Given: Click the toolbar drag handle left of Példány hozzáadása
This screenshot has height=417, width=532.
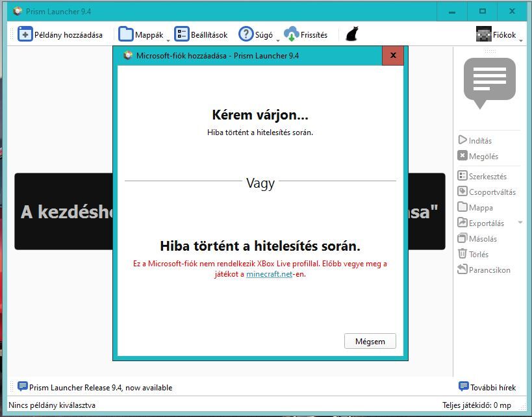Looking at the screenshot, I should point(12,34).
